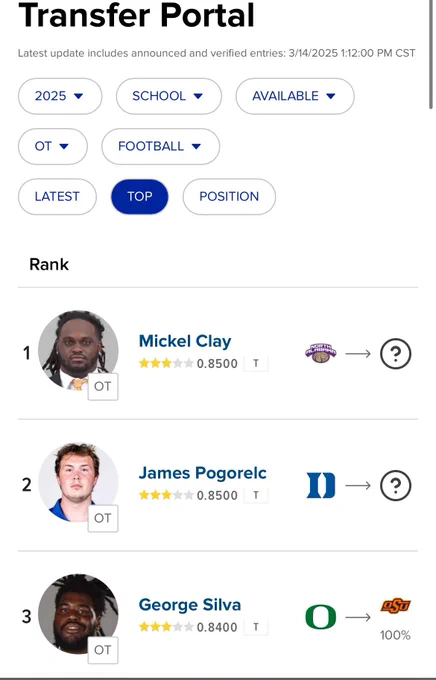Click the T badge beside George Silva's rating

(x=256, y=627)
